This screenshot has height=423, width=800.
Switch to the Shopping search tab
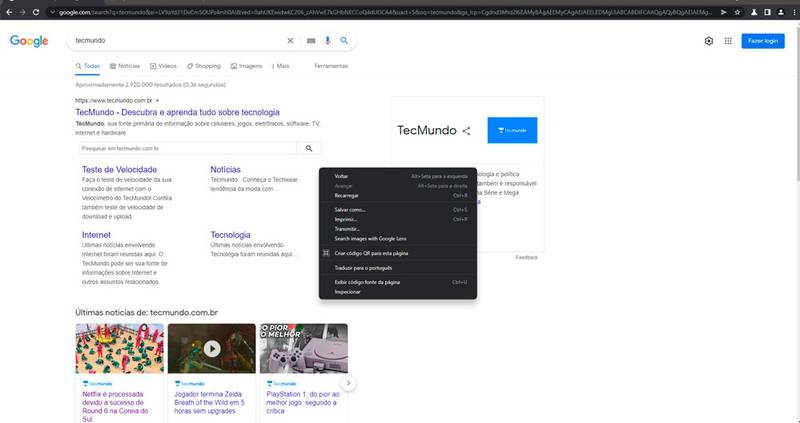204,66
